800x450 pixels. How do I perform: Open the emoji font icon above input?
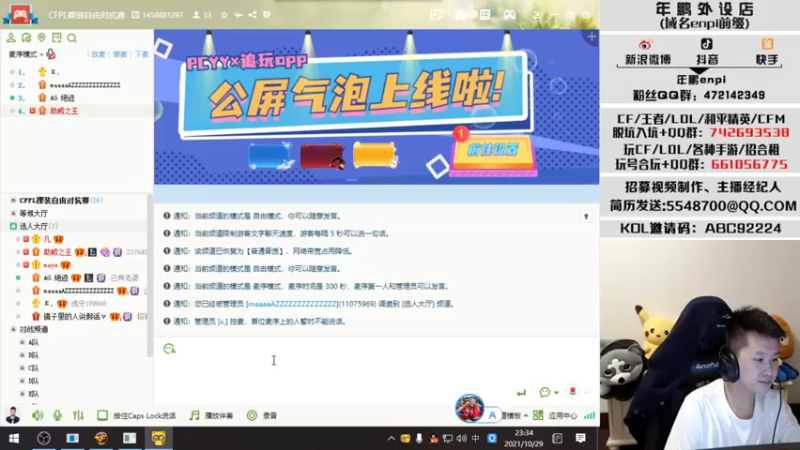point(169,349)
